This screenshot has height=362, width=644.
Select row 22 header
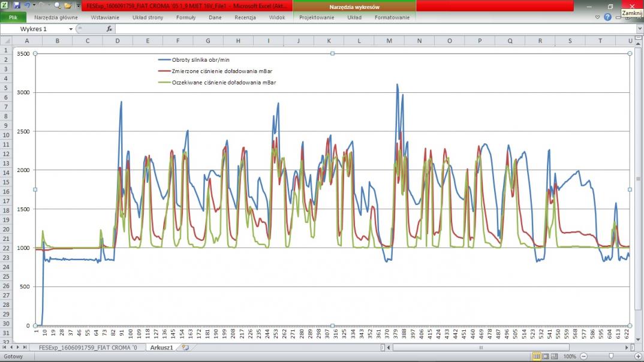pyautogui.click(x=6, y=248)
